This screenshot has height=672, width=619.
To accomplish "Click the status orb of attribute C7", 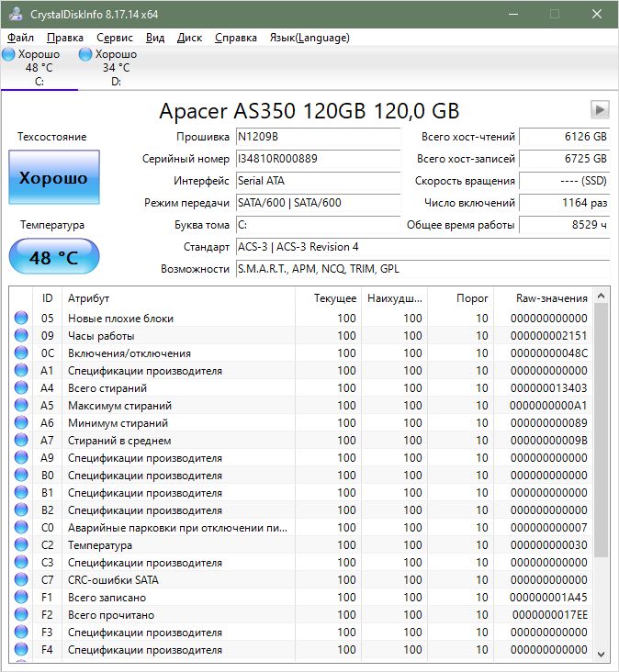I will (x=21, y=579).
